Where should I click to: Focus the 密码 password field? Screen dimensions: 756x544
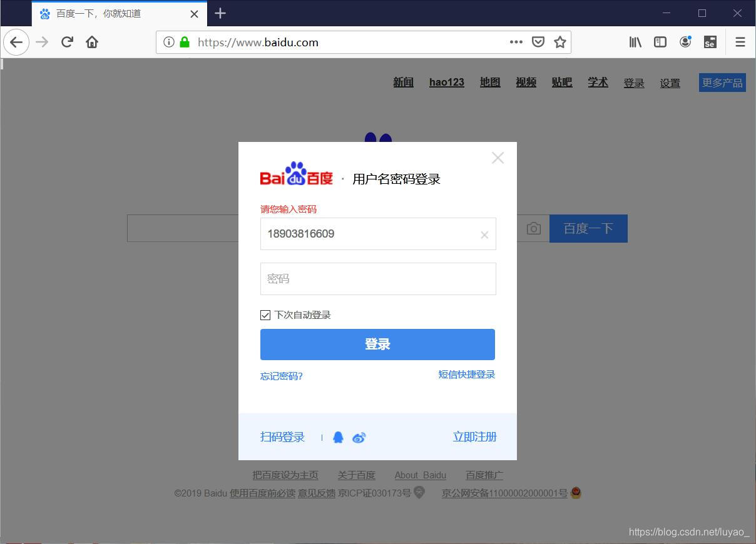(378, 279)
